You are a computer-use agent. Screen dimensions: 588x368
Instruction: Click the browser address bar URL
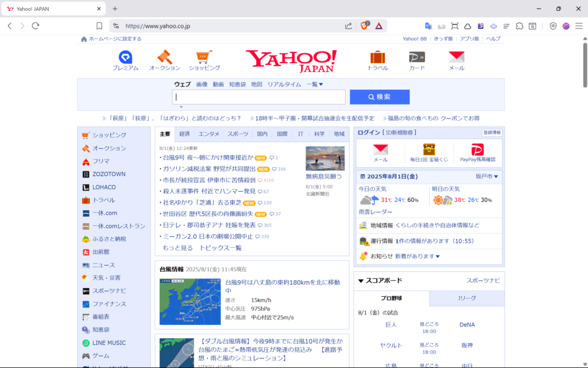tap(157, 26)
